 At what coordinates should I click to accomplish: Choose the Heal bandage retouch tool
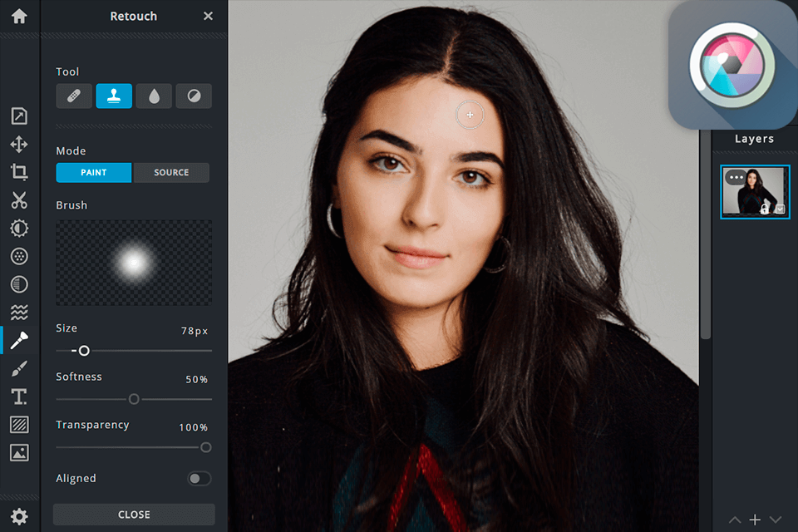tap(74, 96)
